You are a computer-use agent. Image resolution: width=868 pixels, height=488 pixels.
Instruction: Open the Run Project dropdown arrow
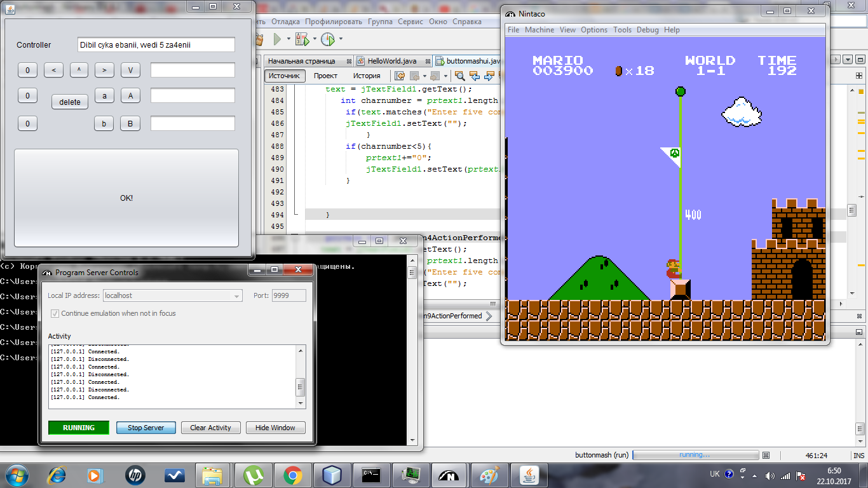[x=288, y=39]
